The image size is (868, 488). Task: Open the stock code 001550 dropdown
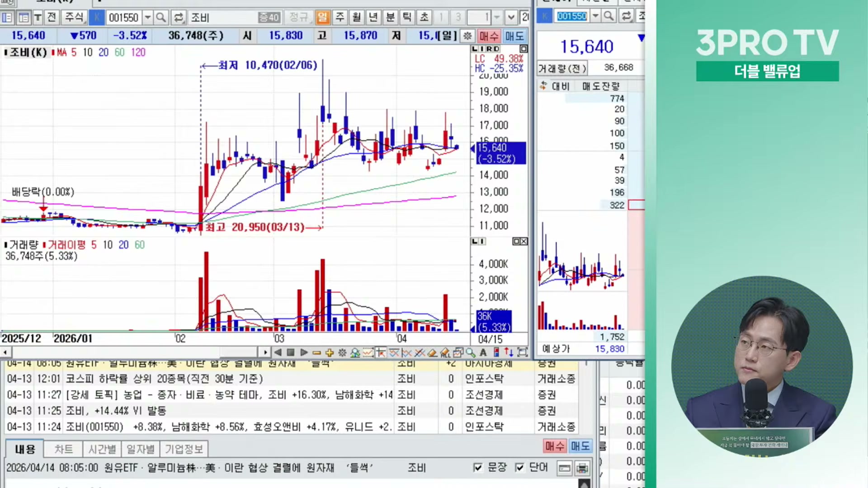(x=148, y=18)
